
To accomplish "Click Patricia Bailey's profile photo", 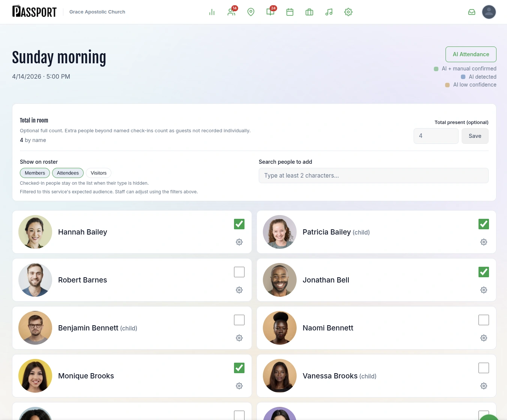I will tap(280, 232).
